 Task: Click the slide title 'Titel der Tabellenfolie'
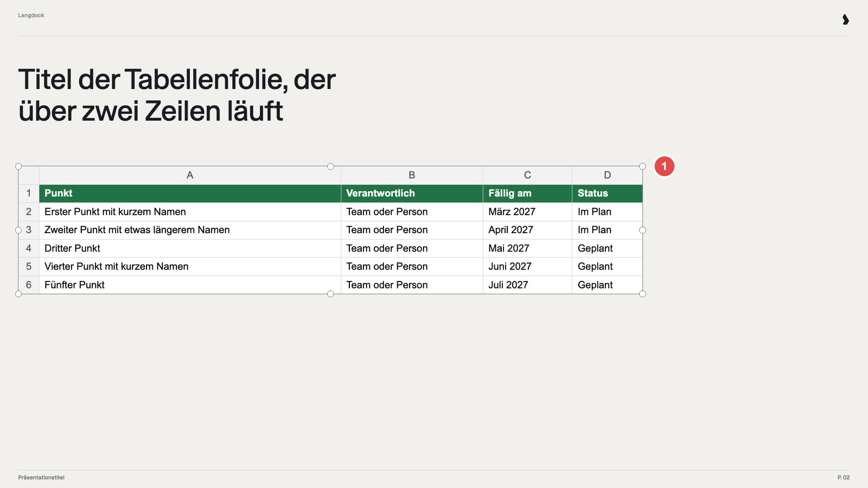coord(177,95)
